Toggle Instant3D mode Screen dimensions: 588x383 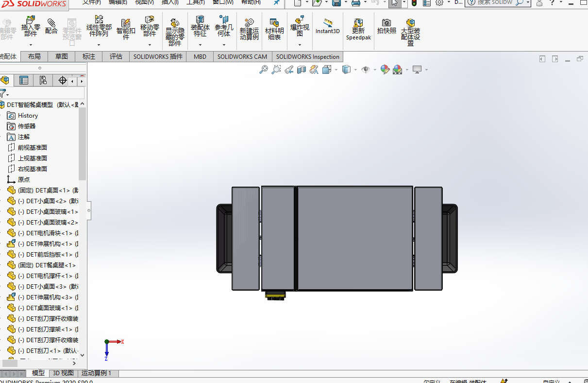pyautogui.click(x=328, y=26)
